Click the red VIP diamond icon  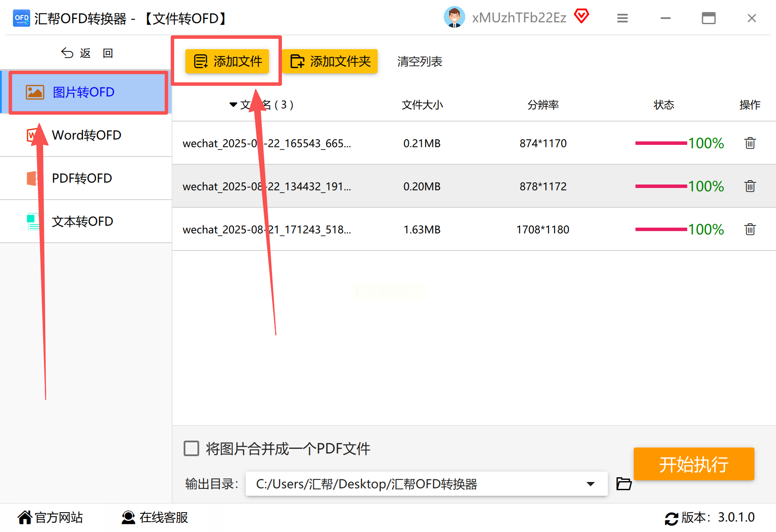[x=581, y=17]
